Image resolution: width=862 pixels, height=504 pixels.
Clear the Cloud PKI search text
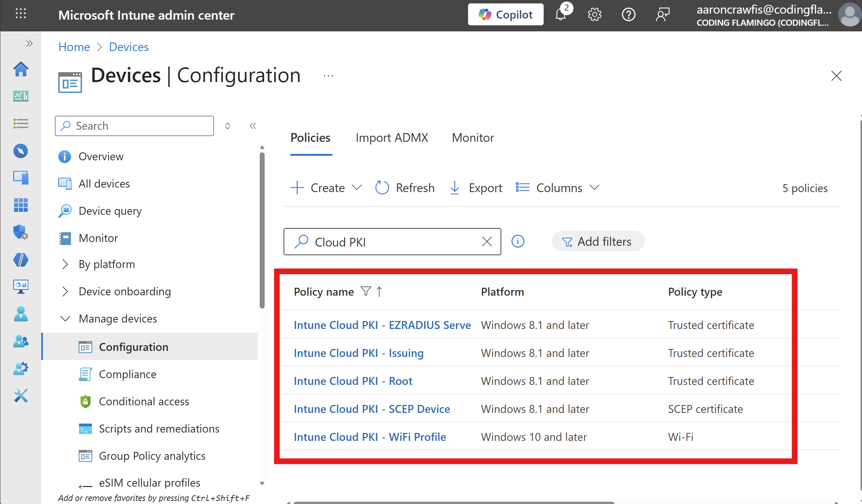pos(487,242)
